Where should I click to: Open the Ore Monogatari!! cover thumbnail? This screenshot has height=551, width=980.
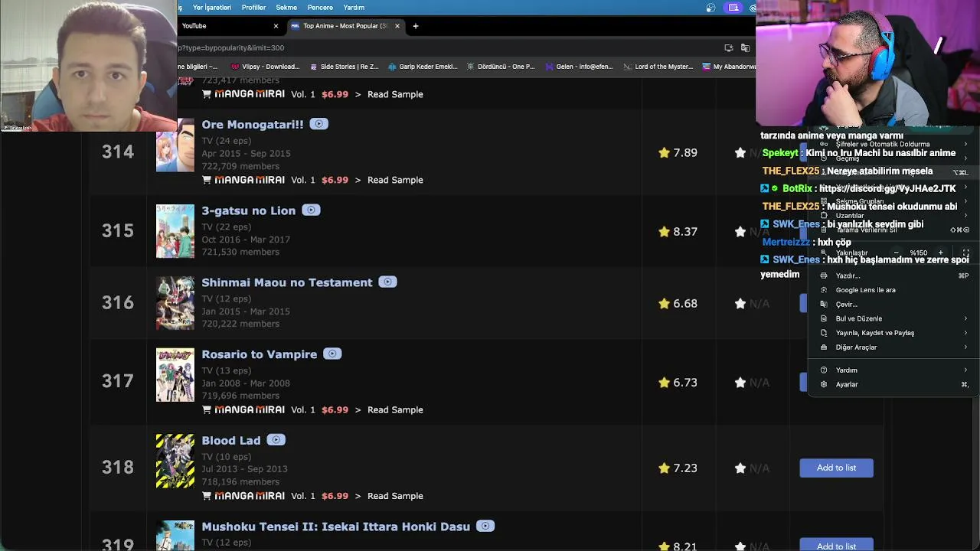pos(175,145)
